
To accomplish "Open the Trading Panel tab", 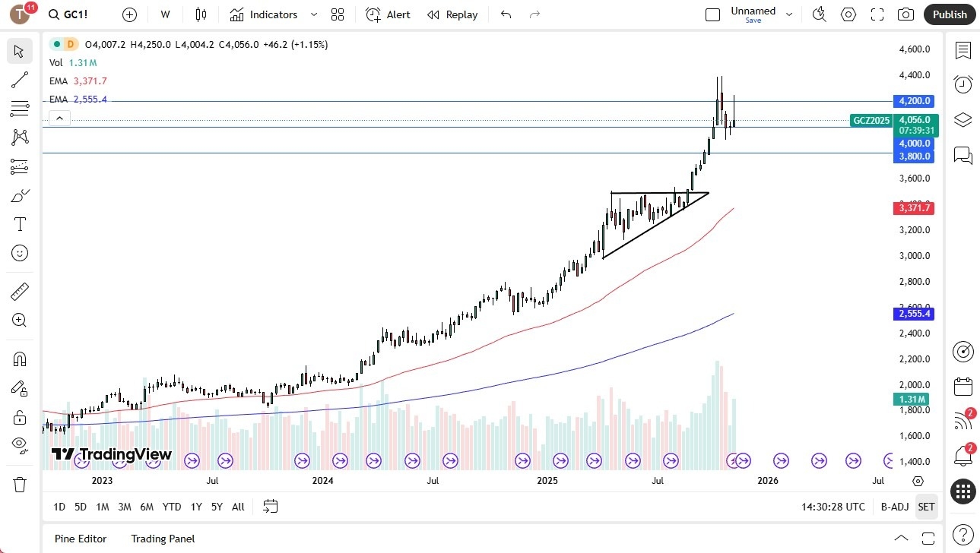I will (x=162, y=539).
